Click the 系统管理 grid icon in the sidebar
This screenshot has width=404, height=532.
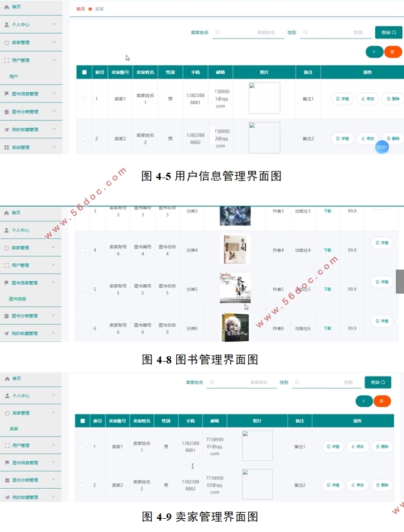click(7, 147)
